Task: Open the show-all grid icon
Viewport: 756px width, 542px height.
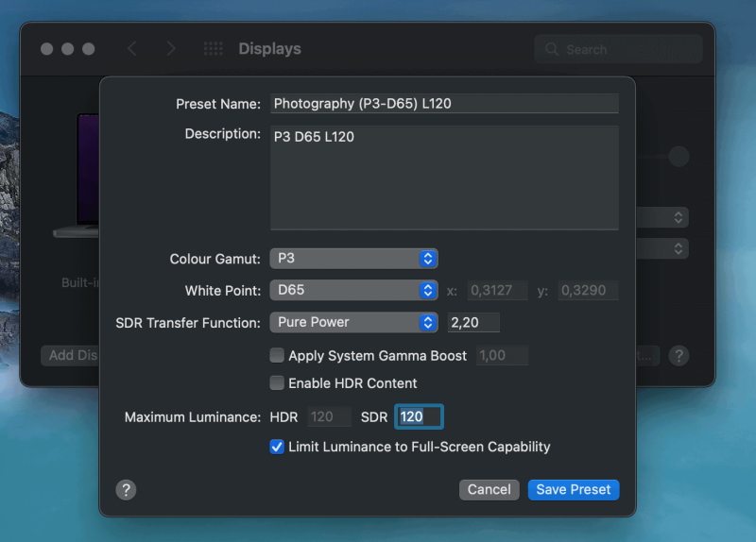Action: tap(213, 49)
